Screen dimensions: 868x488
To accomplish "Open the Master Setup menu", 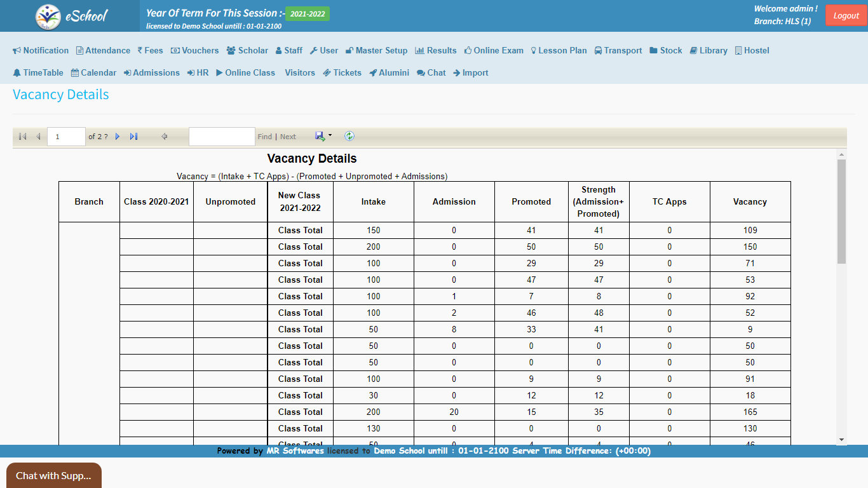I will click(376, 51).
